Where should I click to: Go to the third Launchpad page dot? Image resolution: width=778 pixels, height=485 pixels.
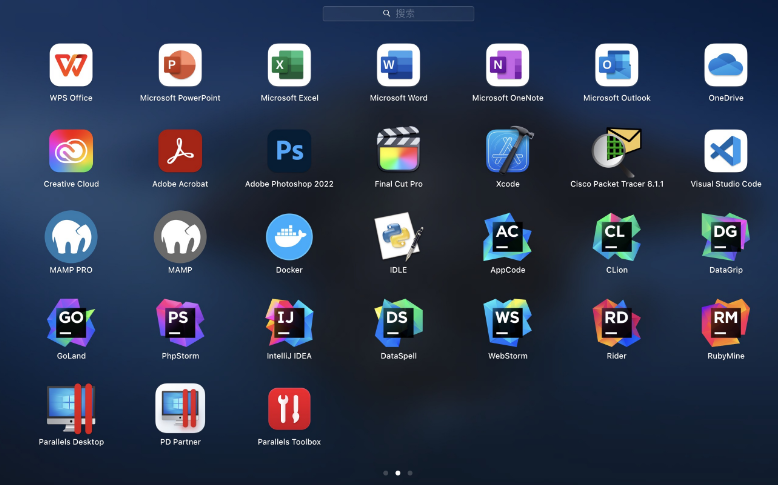coord(410,473)
